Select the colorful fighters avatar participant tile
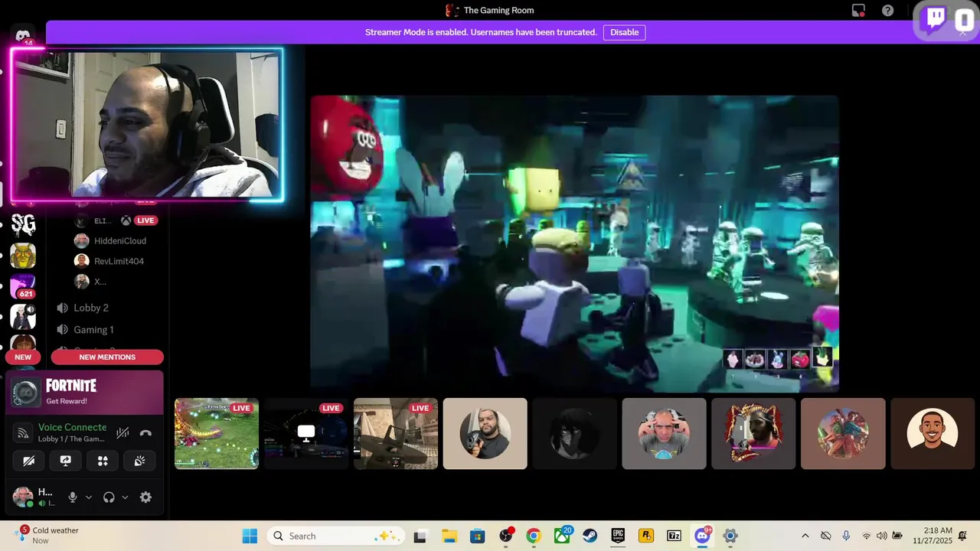 pyautogui.click(x=843, y=433)
